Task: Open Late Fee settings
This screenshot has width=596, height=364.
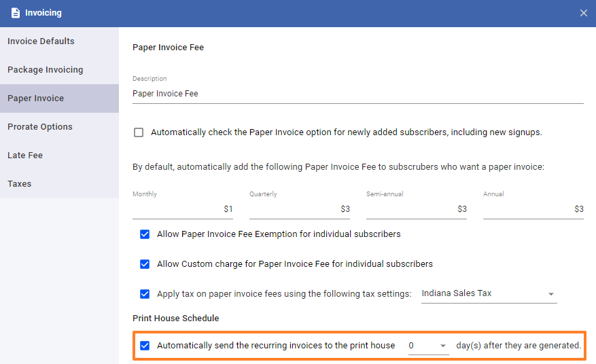Action: point(59,155)
